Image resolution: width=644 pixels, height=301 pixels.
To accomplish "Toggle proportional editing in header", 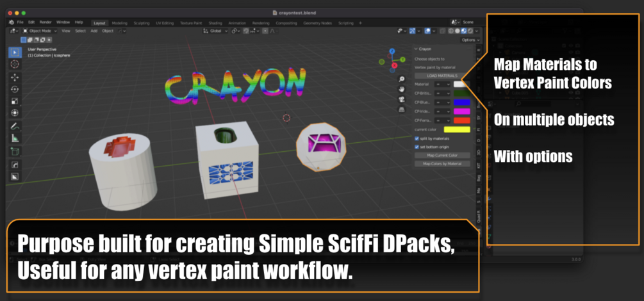I will coord(265,31).
